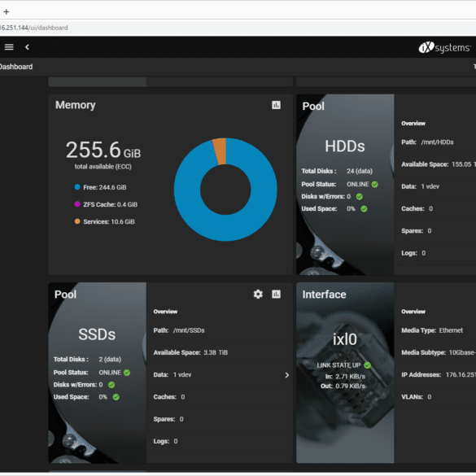476x476 pixels.
Task: Open a new browser tab with plus
Action: [7, 12]
